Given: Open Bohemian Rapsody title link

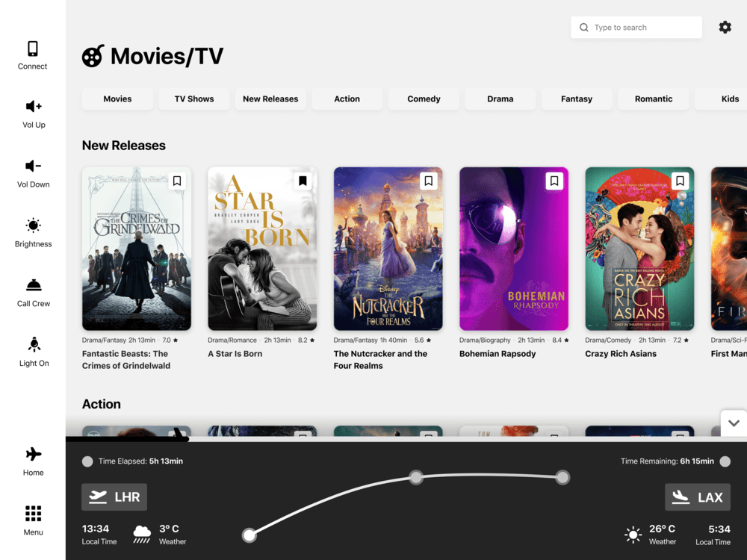Looking at the screenshot, I should [498, 354].
